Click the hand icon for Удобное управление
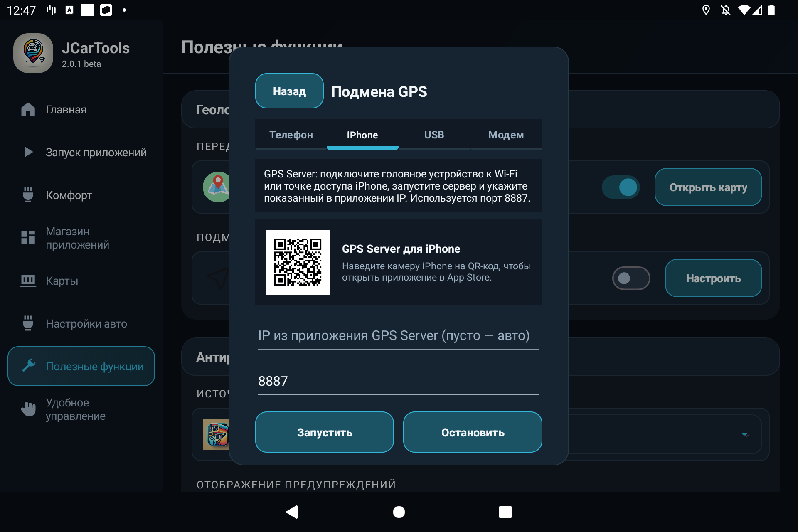The height and width of the screenshot is (532, 798). coord(28,409)
